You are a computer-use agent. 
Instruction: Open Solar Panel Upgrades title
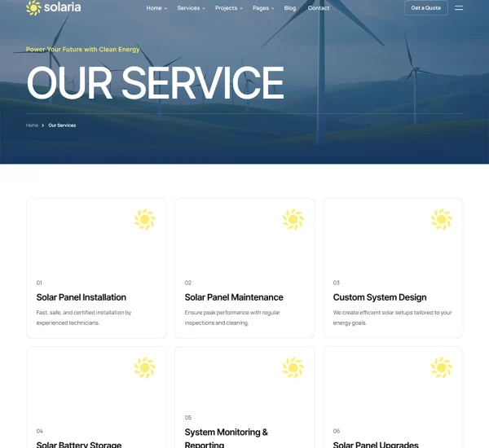(376, 444)
